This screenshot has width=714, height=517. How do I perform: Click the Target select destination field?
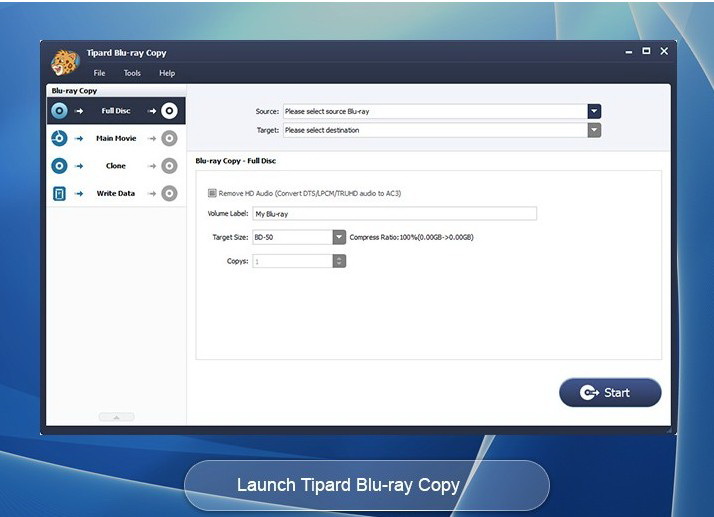pos(435,130)
